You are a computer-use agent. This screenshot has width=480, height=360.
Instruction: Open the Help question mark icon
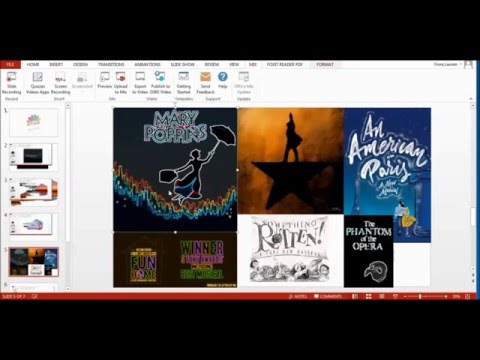click(x=223, y=77)
